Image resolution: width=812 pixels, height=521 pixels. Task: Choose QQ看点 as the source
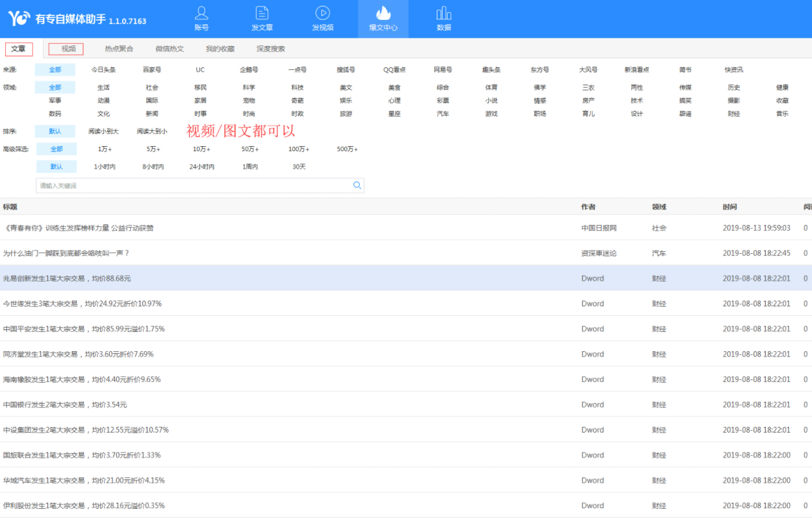click(x=394, y=70)
